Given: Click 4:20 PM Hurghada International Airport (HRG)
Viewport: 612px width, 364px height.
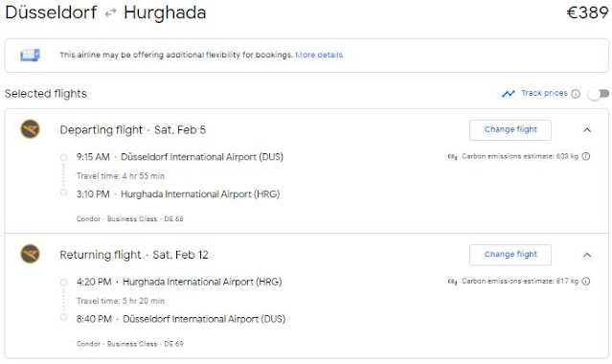Looking at the screenshot, I should click(x=179, y=282).
